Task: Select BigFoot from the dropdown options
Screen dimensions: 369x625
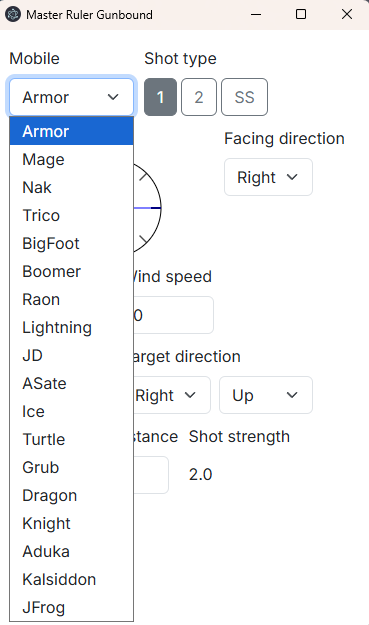Action: (71, 244)
